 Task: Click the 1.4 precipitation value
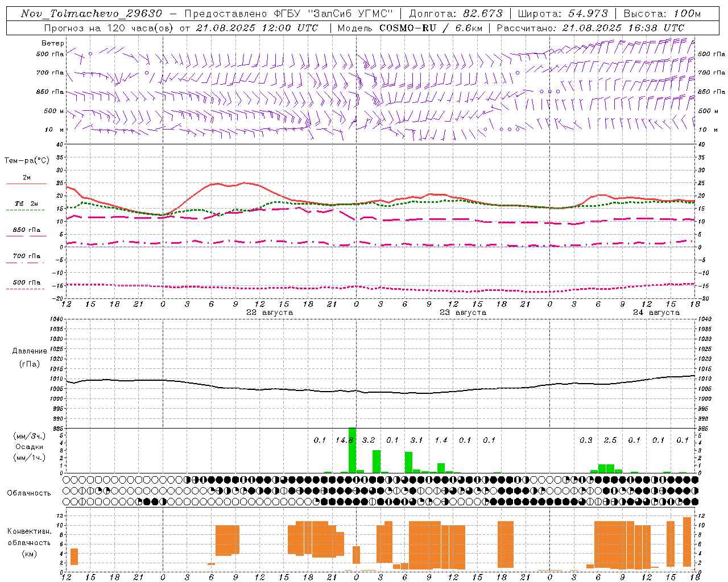click(x=441, y=440)
